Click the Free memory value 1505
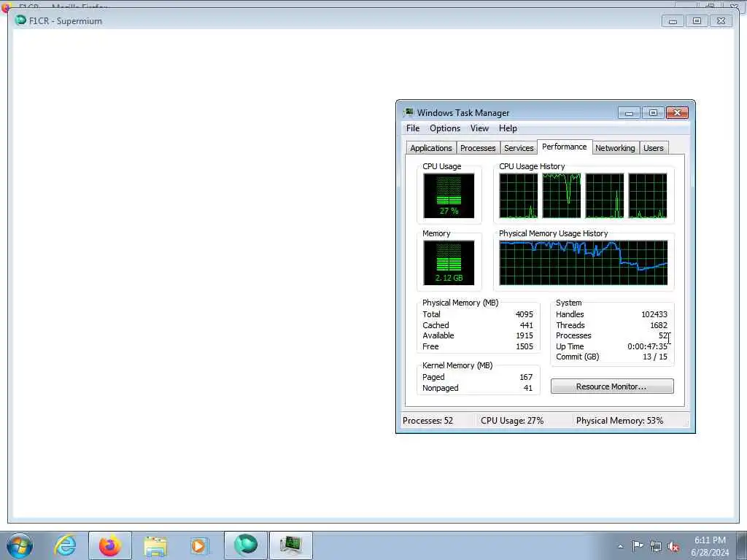The width and height of the screenshot is (747, 560). (x=524, y=346)
